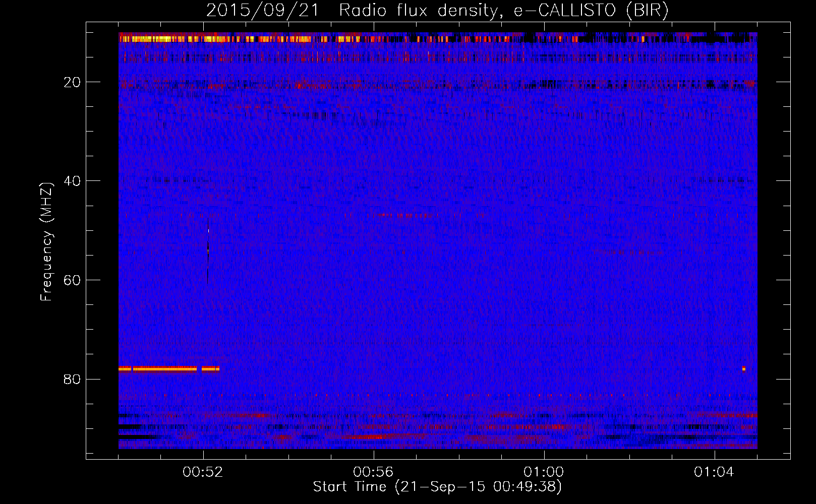Click the 01:00 time tick label
816x504 pixels.
point(544,472)
